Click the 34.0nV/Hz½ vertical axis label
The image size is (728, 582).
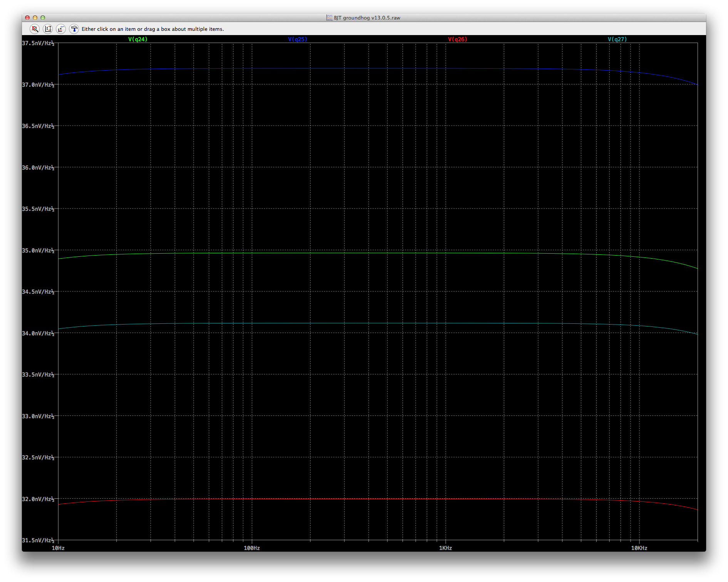[38, 333]
